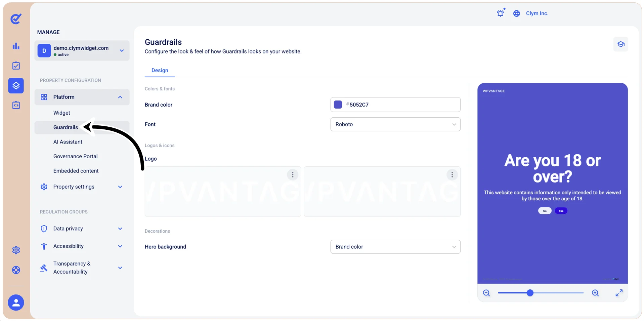Expand Accessibility group

coord(82,246)
